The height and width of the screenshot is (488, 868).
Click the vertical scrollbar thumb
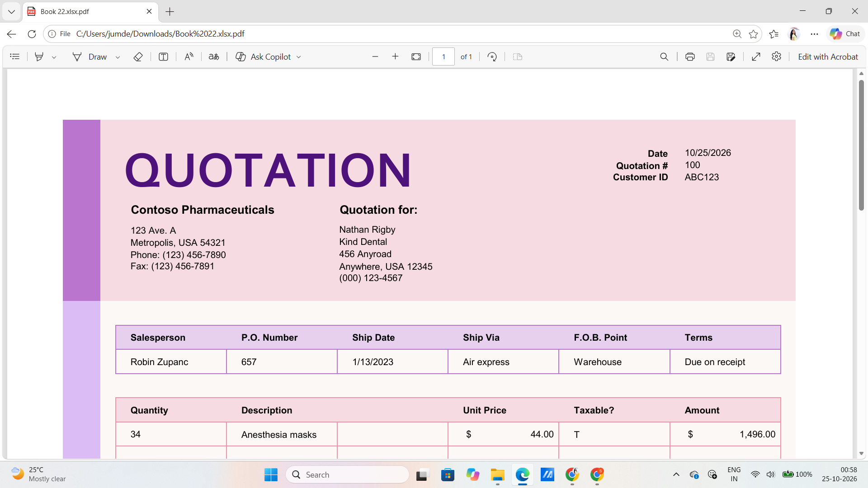861,145
